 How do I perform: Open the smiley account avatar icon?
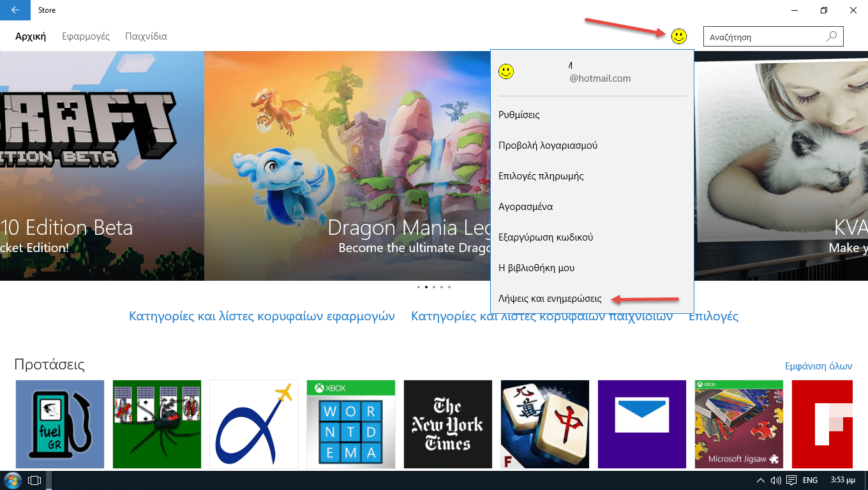pos(679,36)
